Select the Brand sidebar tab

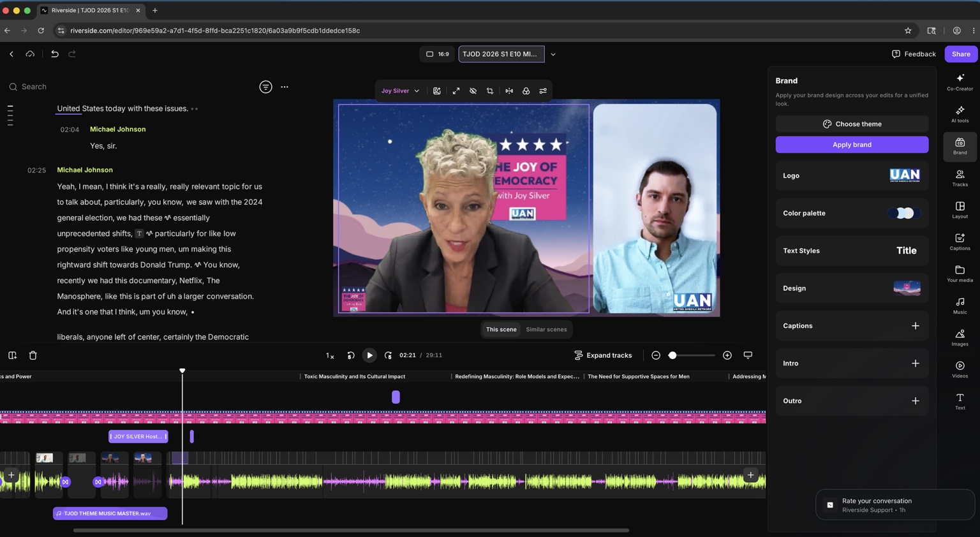coord(960,146)
